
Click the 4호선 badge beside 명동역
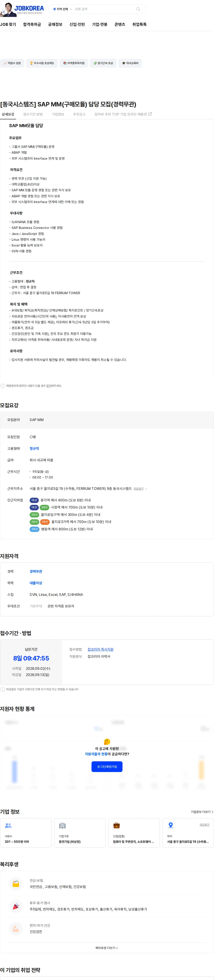pos(34,529)
